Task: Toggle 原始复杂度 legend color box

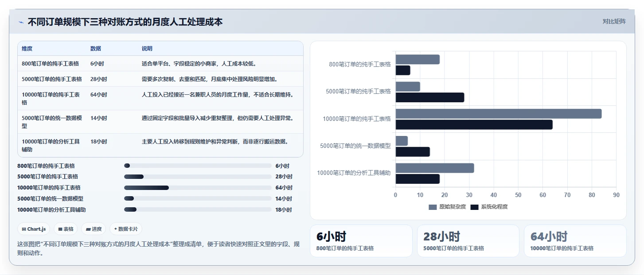Action: click(x=433, y=207)
